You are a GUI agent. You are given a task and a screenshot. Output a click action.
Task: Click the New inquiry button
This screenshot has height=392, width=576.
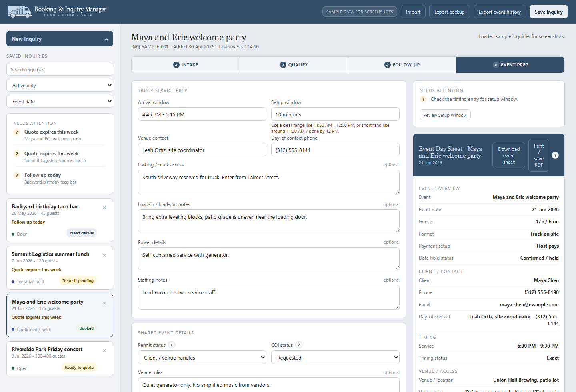point(60,39)
